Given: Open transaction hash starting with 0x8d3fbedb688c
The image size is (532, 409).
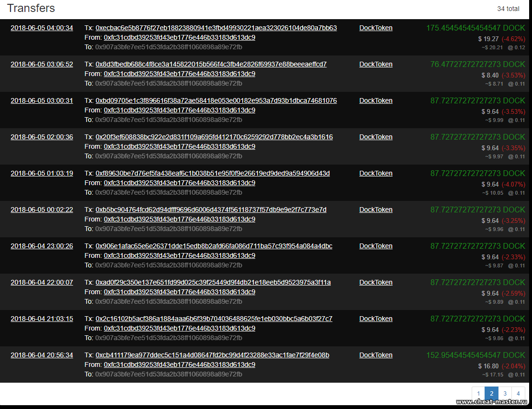Looking at the screenshot, I should 211,64.
